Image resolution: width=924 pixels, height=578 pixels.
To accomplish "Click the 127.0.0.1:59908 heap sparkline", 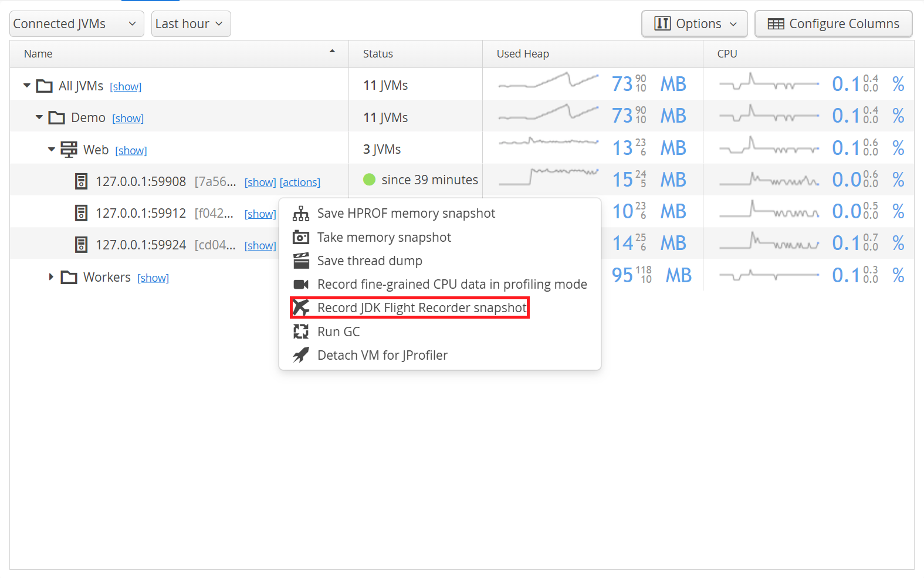I will click(549, 176).
